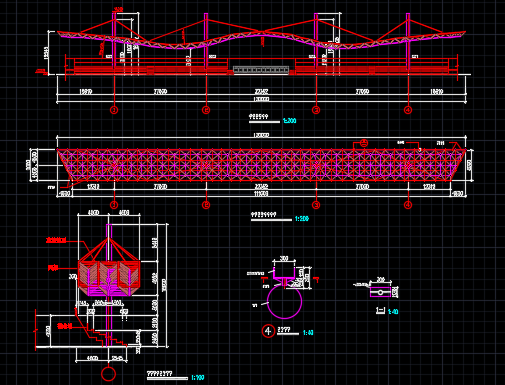Select axis bubble 4 under the elevation view

(408, 110)
